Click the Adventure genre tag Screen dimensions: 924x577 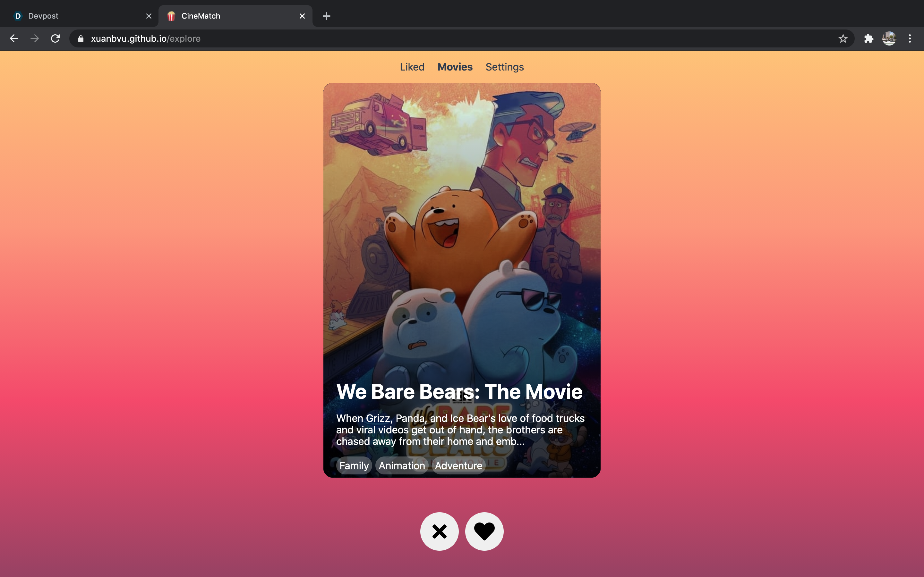tap(458, 465)
